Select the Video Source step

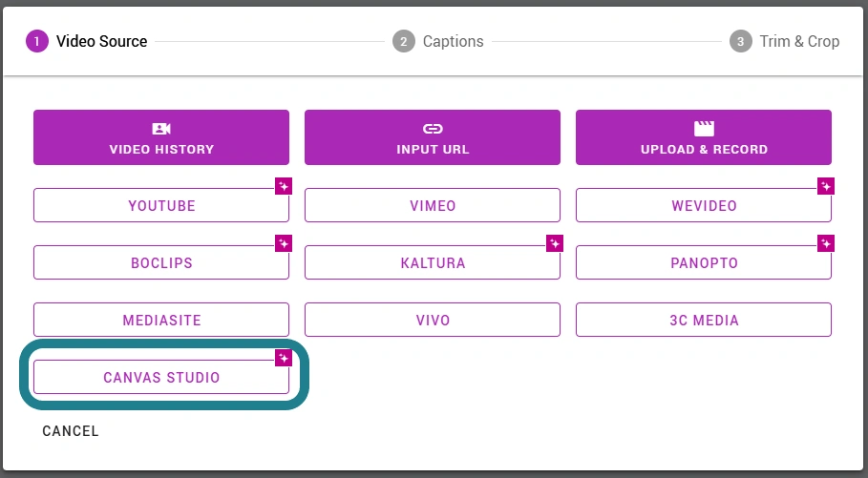tap(86, 41)
